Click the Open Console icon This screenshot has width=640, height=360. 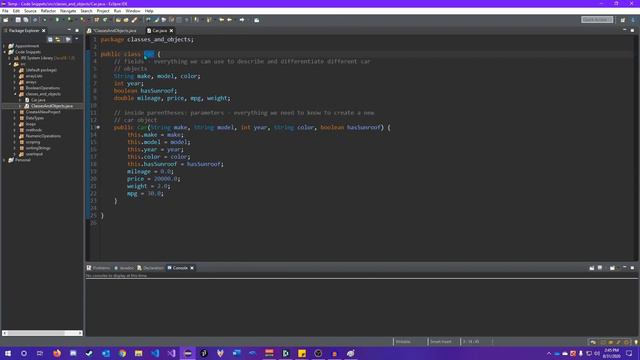tap(612, 268)
